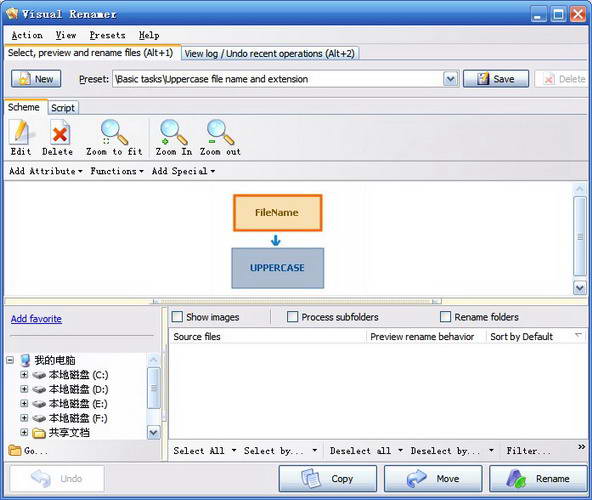This screenshot has width=592, height=500.
Task: Select the rename files tab (Alt+1)
Action: coord(91,52)
